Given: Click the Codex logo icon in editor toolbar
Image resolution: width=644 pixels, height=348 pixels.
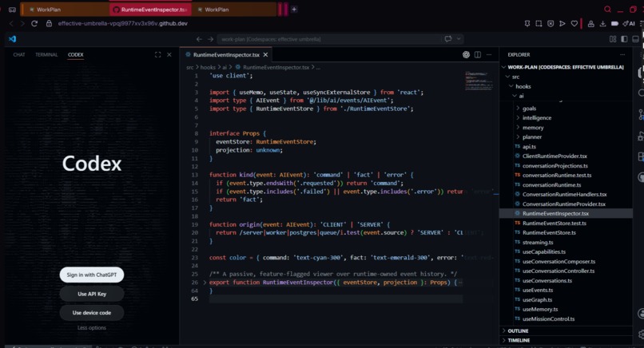Looking at the screenshot, I should (x=466, y=54).
